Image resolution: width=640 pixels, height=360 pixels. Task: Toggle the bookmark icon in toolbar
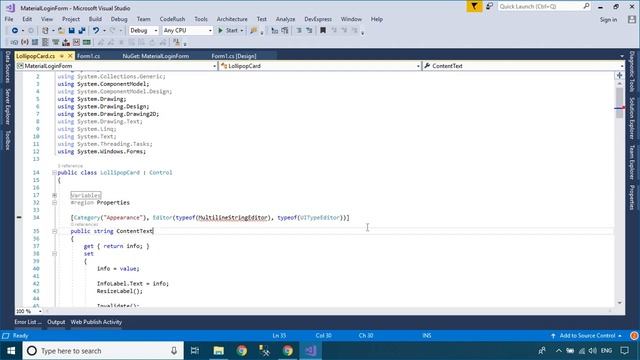point(323,31)
